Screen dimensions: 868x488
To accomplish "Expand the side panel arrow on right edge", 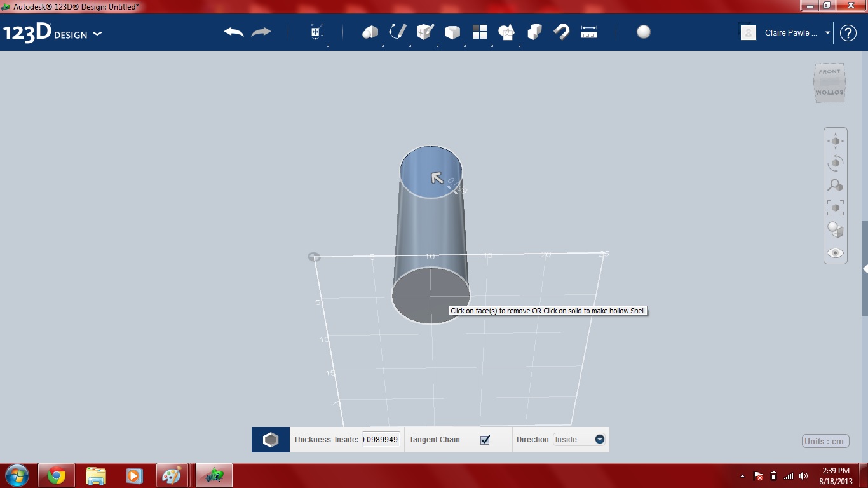I will pyautogui.click(x=865, y=269).
